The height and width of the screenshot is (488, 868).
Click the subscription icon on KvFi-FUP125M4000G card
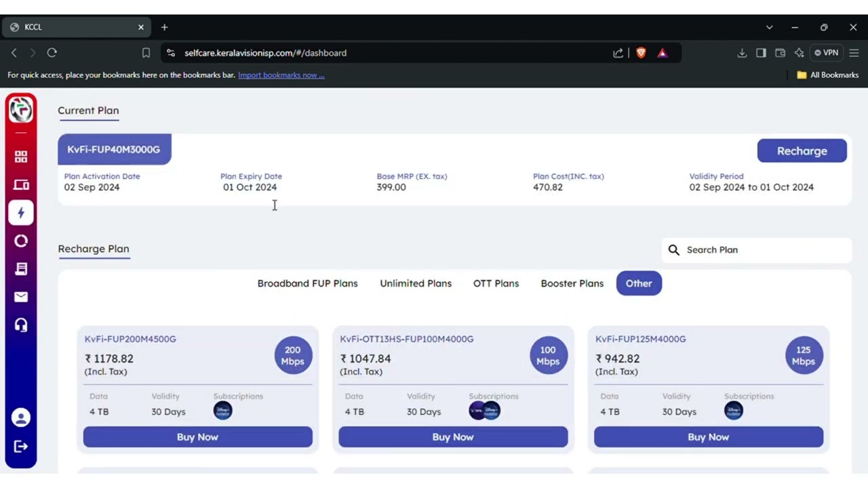[x=734, y=411]
